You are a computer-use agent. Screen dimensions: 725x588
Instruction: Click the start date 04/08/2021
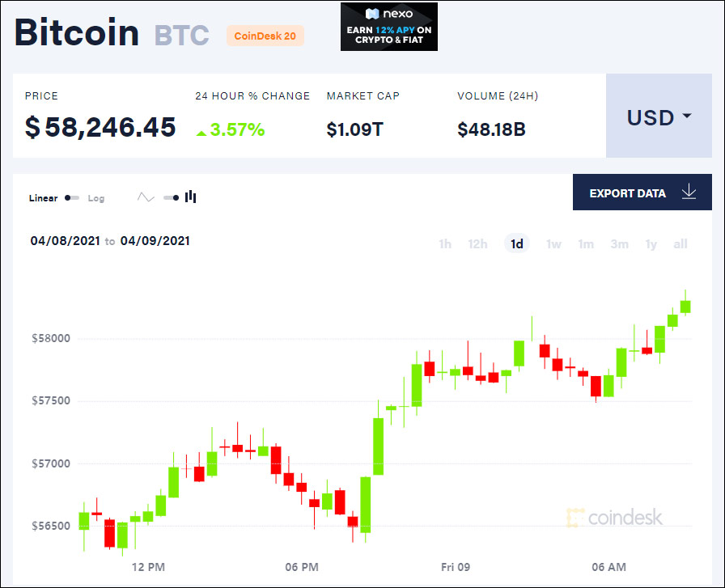pos(66,241)
